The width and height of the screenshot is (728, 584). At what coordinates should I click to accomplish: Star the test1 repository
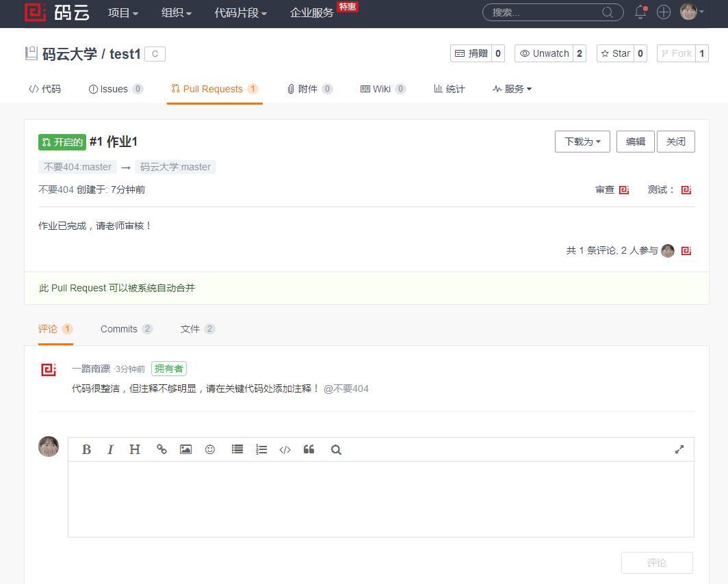click(616, 53)
